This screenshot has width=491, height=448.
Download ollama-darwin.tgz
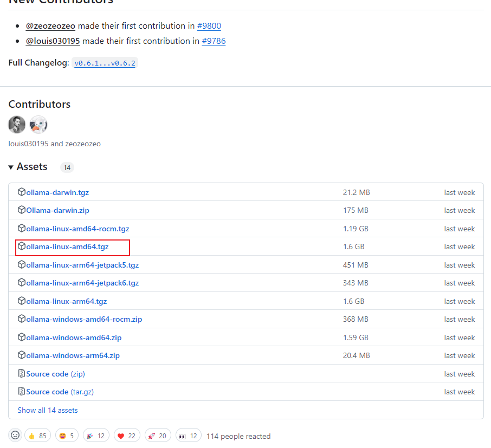coord(57,192)
